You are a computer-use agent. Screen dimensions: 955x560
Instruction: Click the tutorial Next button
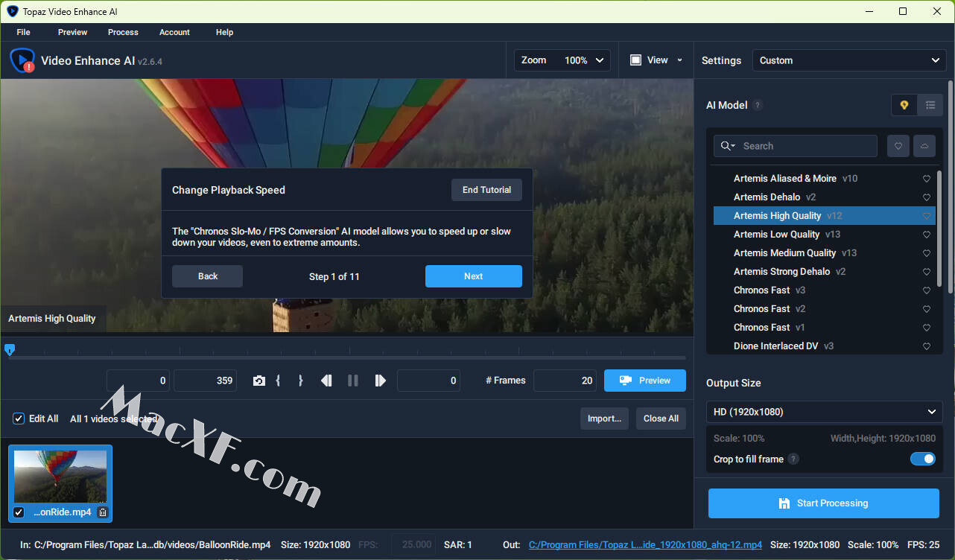pos(474,276)
